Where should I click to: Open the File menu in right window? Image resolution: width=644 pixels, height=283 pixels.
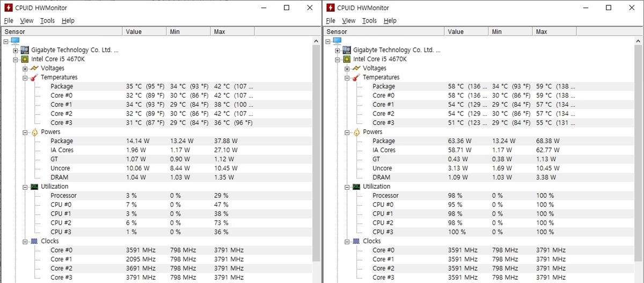pyautogui.click(x=331, y=20)
